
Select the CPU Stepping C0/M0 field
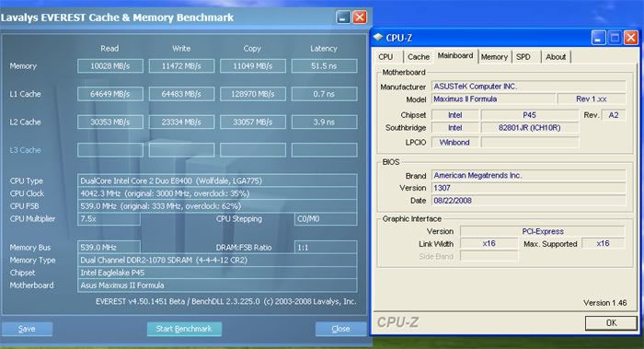[326, 218]
